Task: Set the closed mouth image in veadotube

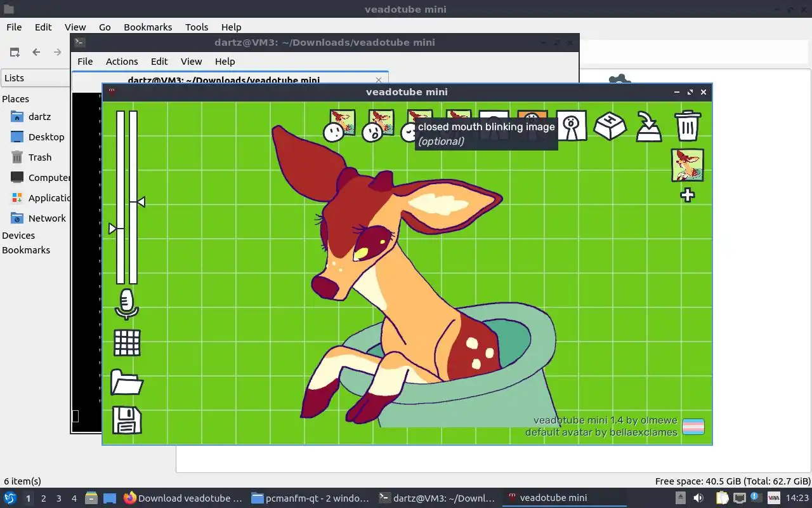Action: (341, 125)
